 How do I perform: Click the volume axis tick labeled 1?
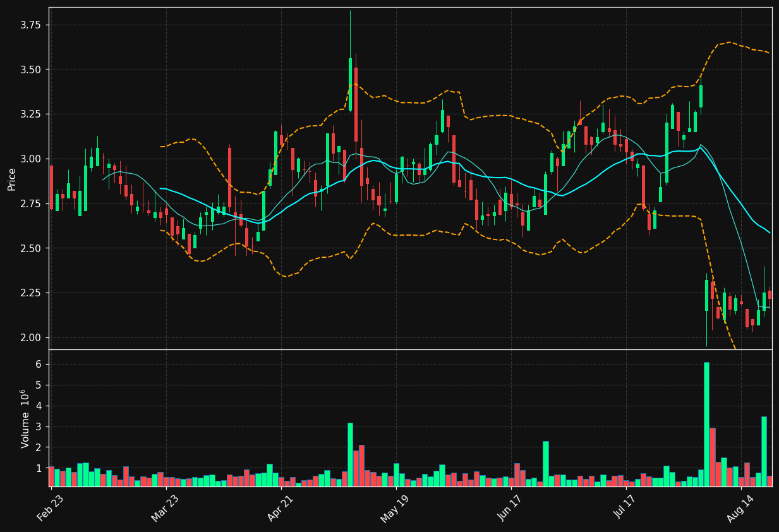(x=38, y=469)
